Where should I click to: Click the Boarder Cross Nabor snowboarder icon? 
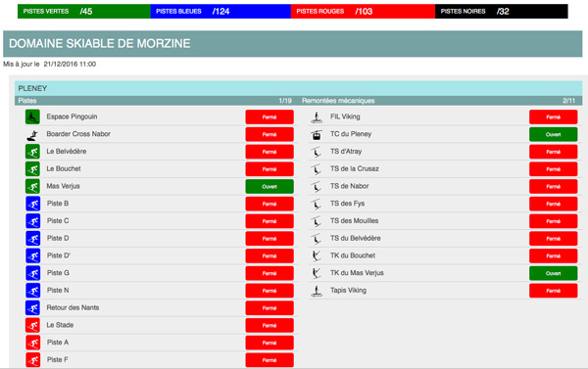point(32,134)
